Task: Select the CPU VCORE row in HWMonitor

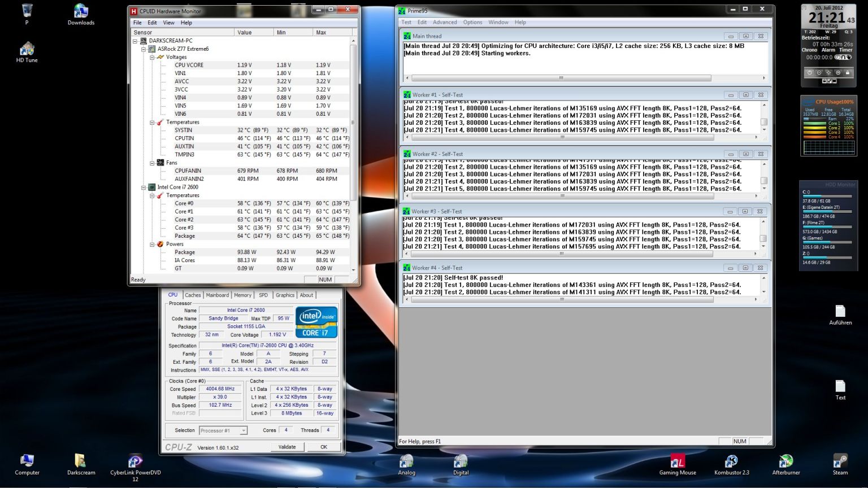Action: coord(241,65)
